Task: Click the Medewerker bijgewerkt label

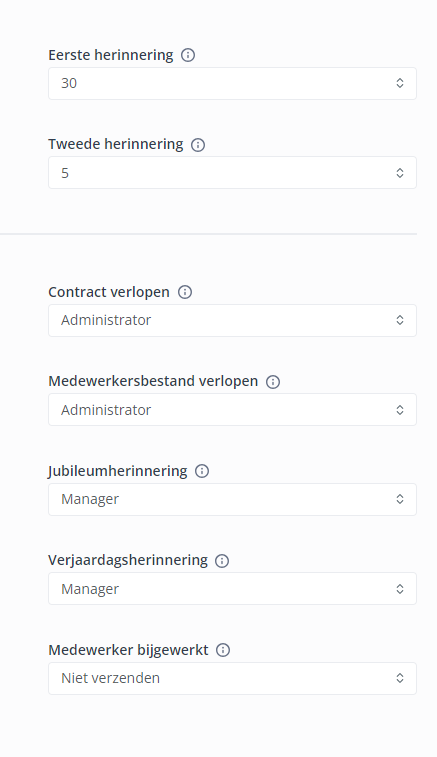Action: 128,650
